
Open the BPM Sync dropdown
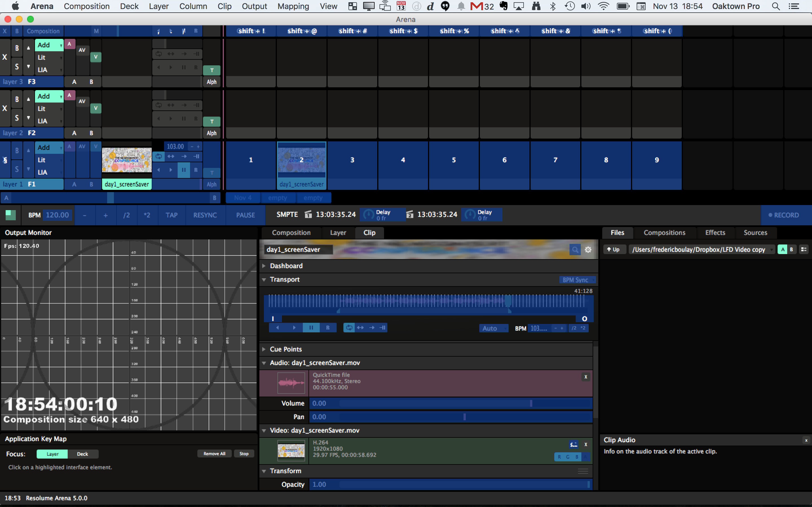pos(577,280)
